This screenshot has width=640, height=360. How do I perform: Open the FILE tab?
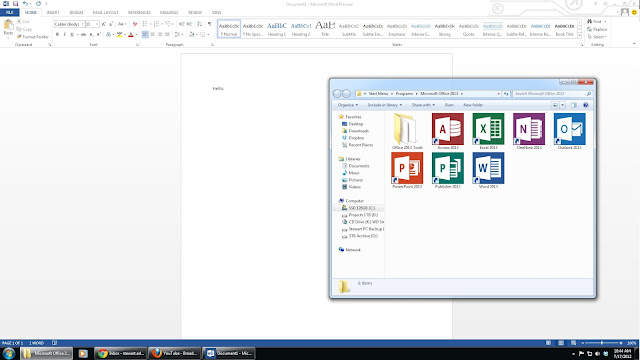[9, 12]
